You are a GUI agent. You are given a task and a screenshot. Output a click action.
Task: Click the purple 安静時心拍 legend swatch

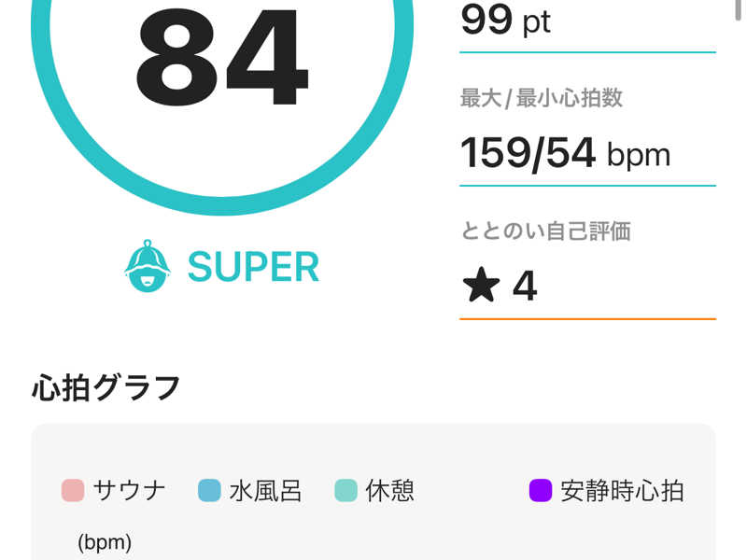click(x=541, y=491)
